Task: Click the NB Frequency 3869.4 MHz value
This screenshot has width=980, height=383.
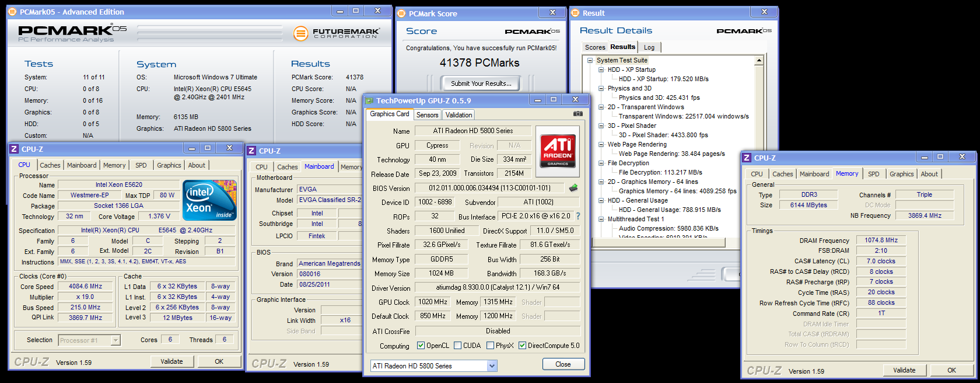Action: (x=925, y=215)
